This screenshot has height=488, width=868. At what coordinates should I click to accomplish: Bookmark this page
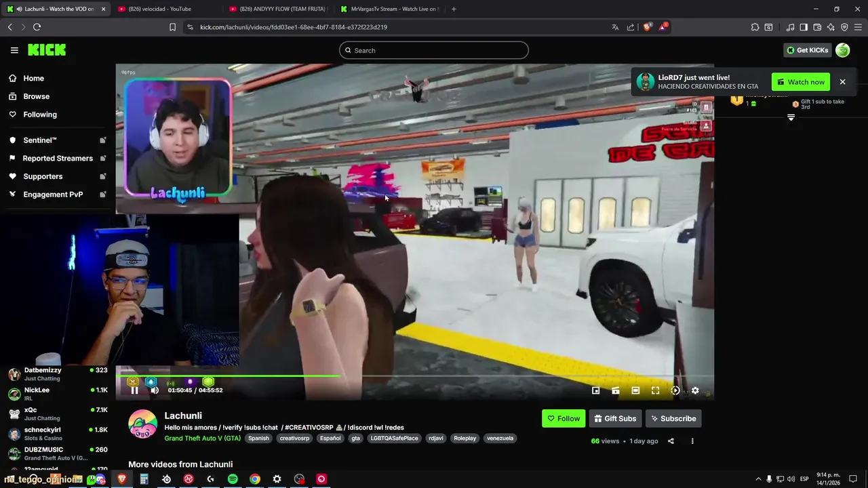coord(172,27)
